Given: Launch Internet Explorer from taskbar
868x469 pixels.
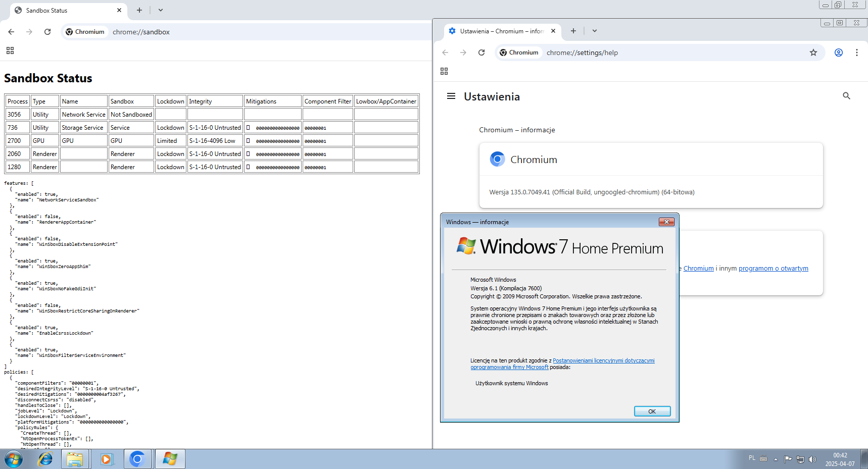Looking at the screenshot, I should point(45,459).
